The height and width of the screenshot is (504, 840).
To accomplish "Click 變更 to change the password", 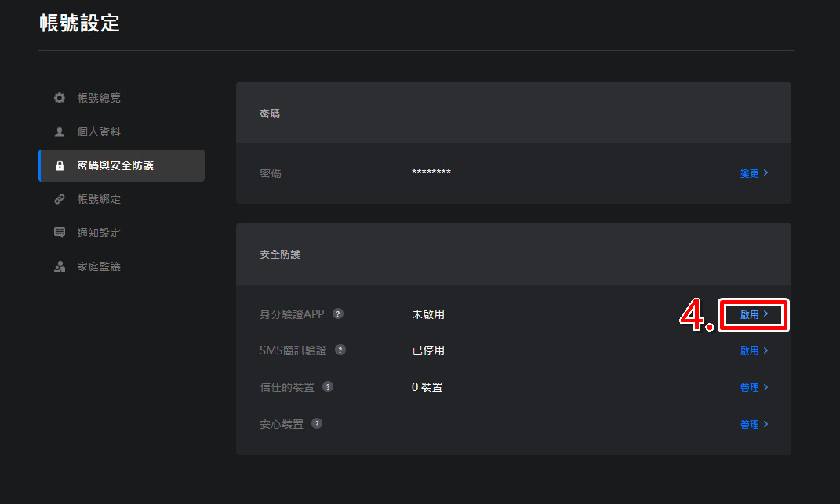I will [755, 173].
